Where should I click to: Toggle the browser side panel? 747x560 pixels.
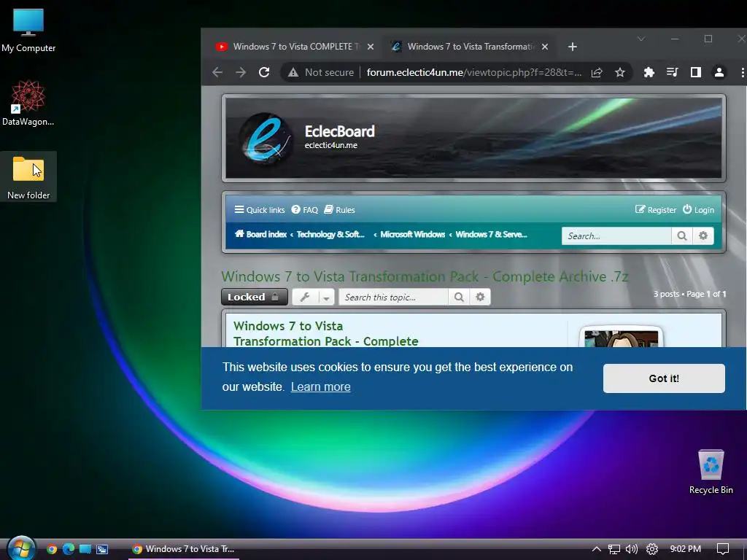pos(695,72)
